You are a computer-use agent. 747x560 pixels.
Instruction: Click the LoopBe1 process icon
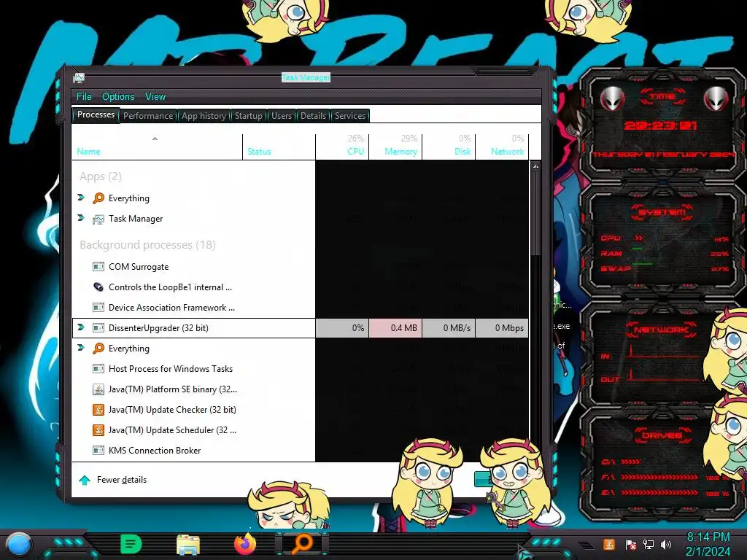click(98, 287)
